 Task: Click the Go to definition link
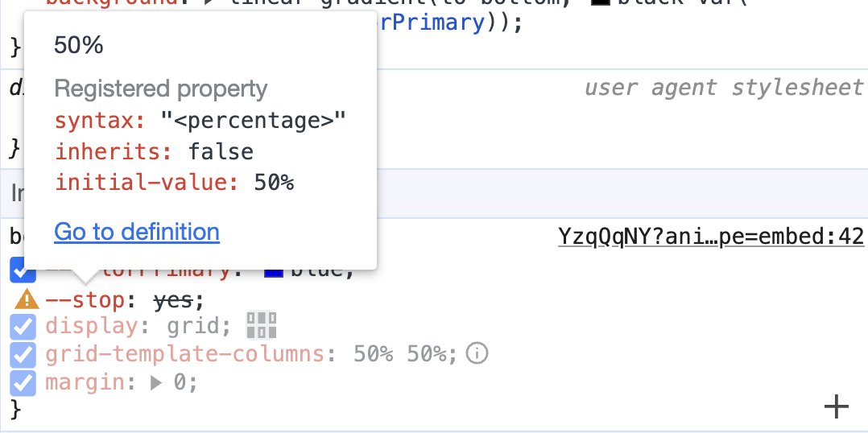[x=137, y=233]
